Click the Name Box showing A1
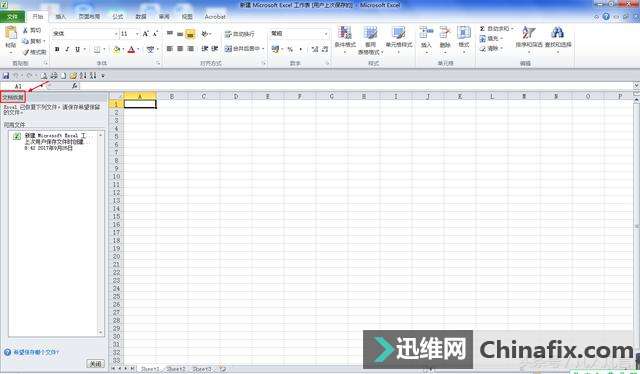 tap(23, 86)
